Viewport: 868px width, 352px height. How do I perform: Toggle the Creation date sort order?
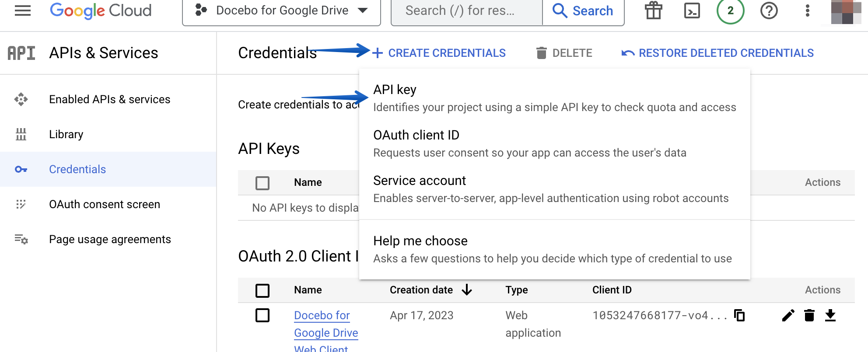[x=467, y=289]
